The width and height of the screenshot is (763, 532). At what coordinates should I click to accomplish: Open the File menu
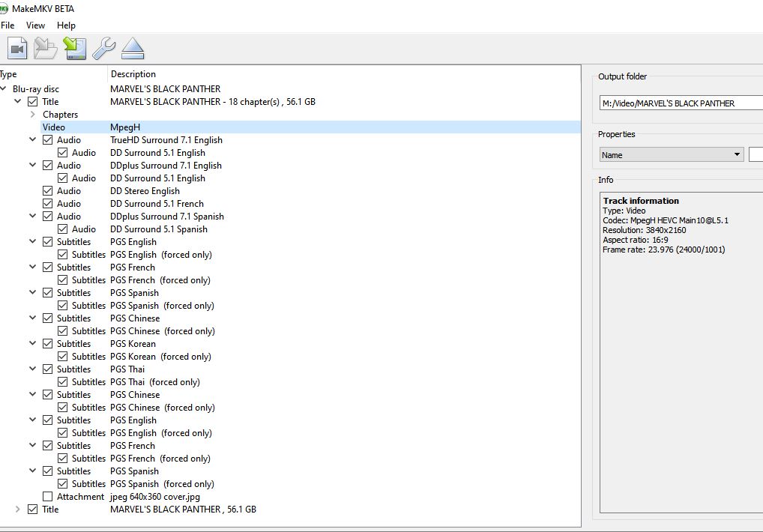pos(7,25)
